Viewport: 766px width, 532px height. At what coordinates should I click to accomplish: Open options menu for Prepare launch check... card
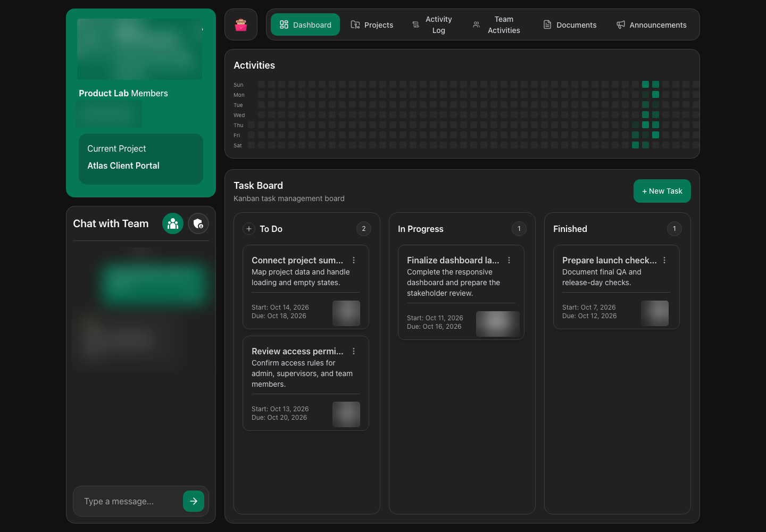(x=664, y=260)
